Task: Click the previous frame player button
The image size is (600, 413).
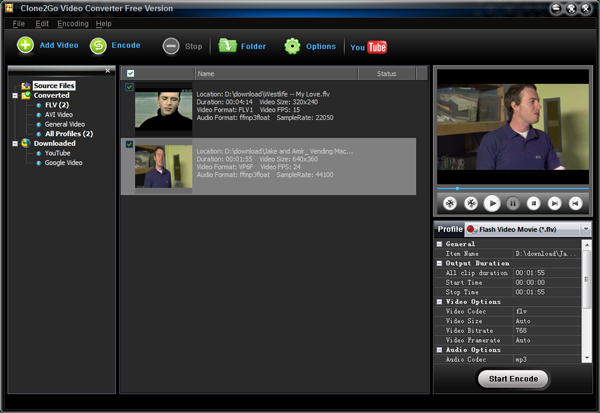Action: pyautogui.click(x=575, y=203)
